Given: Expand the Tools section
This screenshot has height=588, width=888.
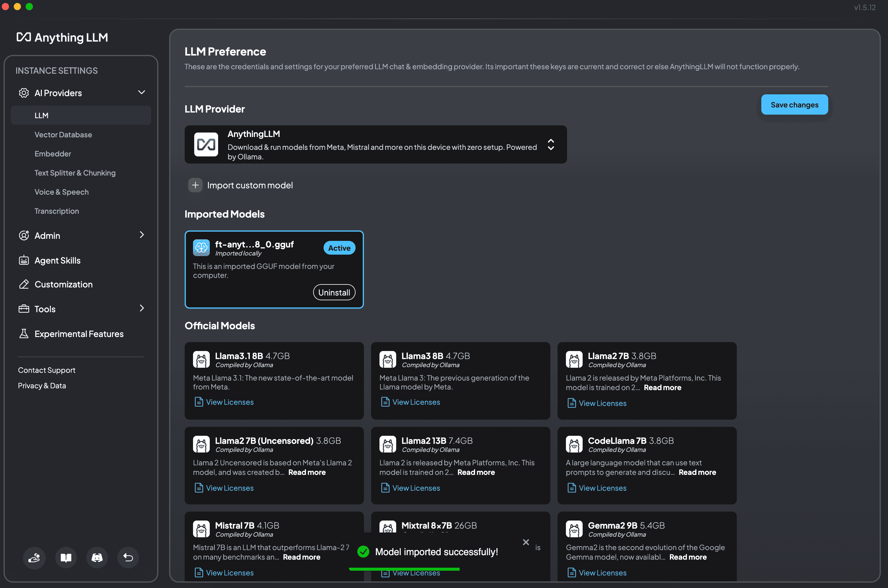Looking at the screenshot, I should click(x=142, y=309).
